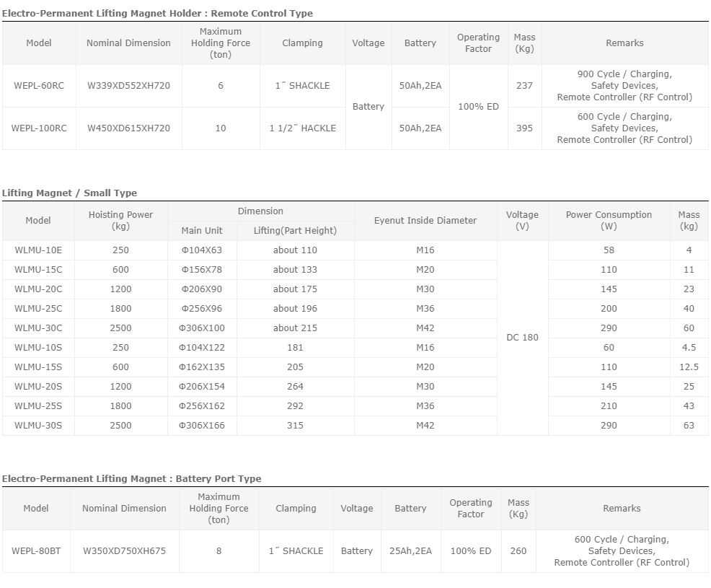The height and width of the screenshot is (588, 711).
Task: Select model cell 'WLMU-25C'
Action: pyautogui.click(x=38, y=309)
